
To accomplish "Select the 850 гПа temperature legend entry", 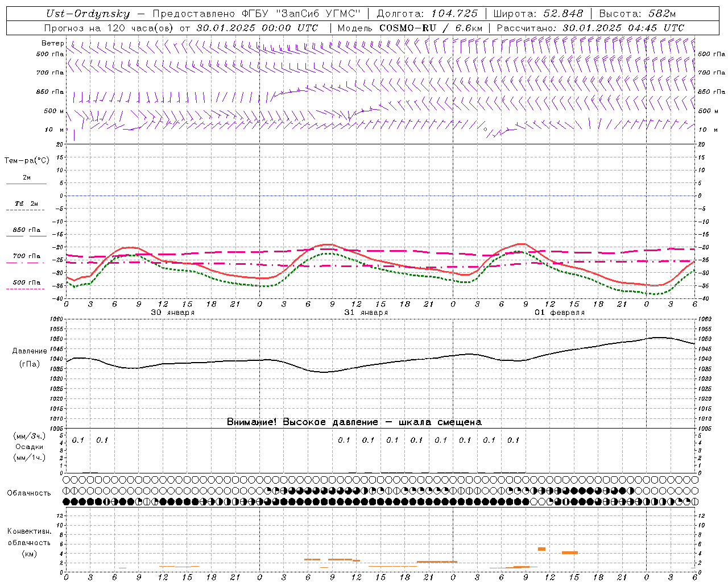I will tap(26, 230).
